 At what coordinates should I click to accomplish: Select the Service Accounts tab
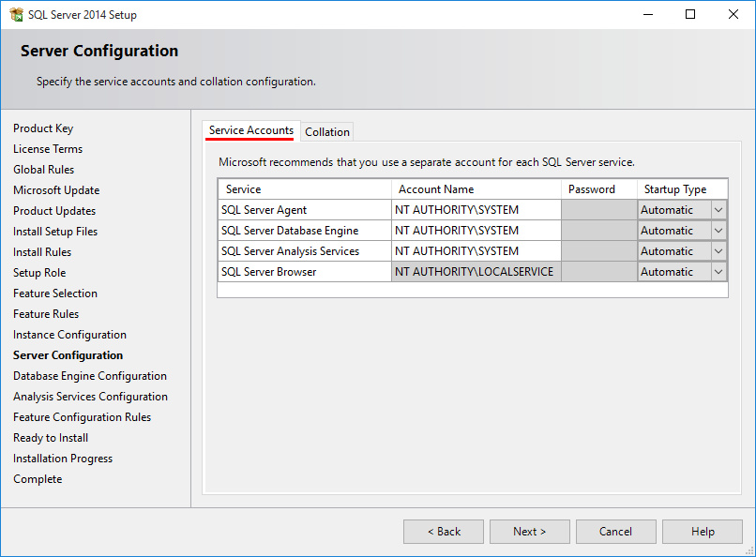tap(251, 130)
